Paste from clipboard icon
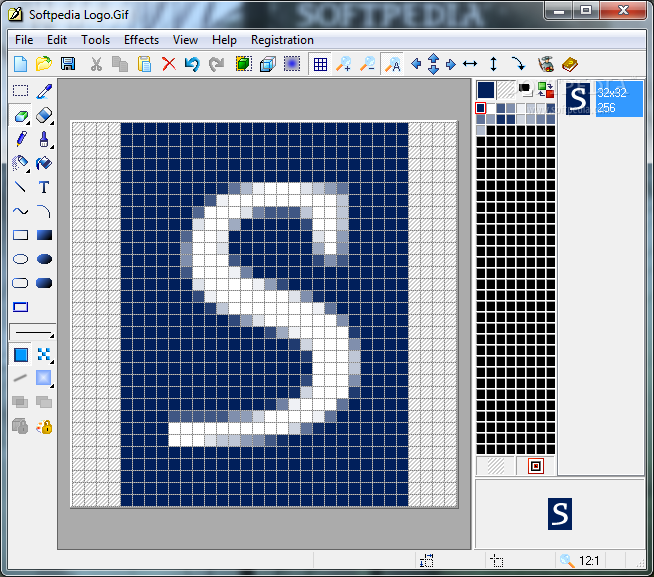654x577 pixels. click(144, 64)
